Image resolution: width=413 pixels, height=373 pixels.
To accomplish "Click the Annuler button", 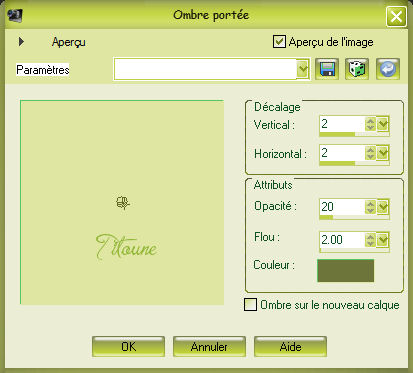I will point(209,347).
